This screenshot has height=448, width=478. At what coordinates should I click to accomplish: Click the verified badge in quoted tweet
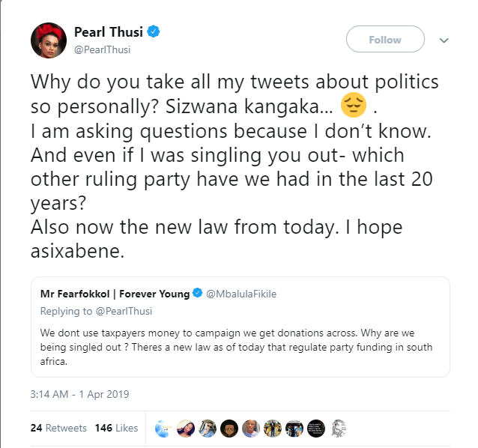point(199,293)
